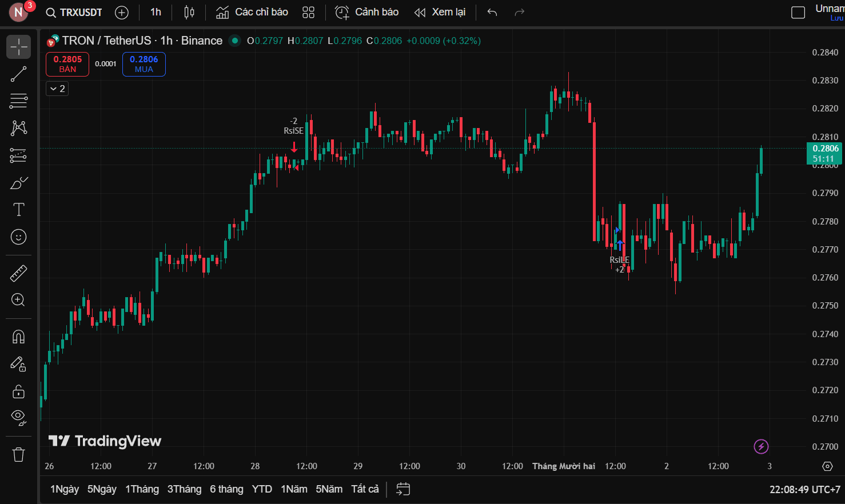Image resolution: width=845 pixels, height=504 pixels.
Task: Create an alert with Cảnh báo
Action: (x=366, y=13)
